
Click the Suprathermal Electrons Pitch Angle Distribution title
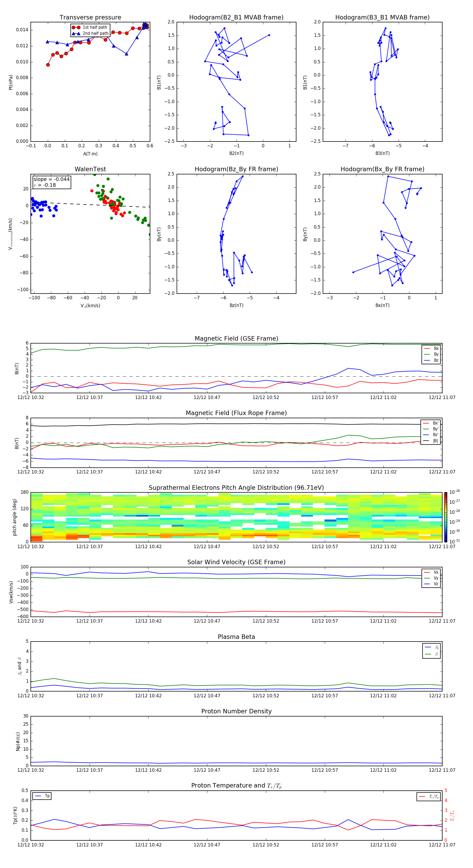(x=236, y=488)
